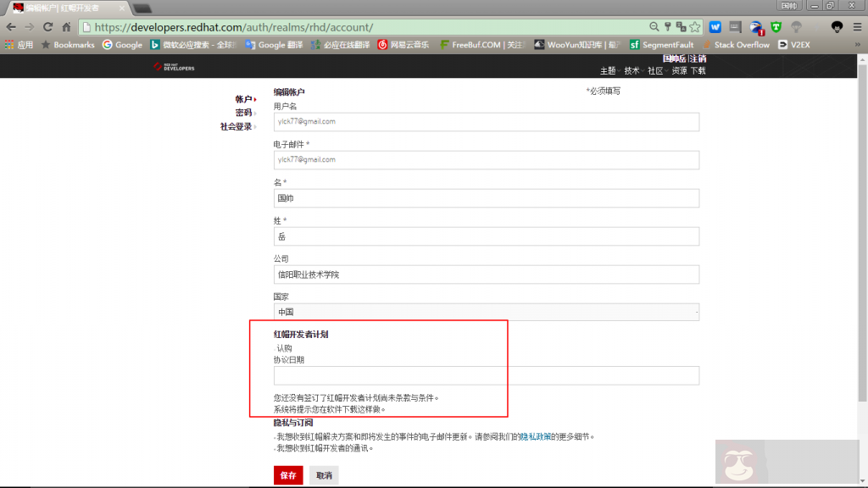Open the 国家 country selector showing 中国
The width and height of the screenshot is (868, 488).
coord(485,312)
